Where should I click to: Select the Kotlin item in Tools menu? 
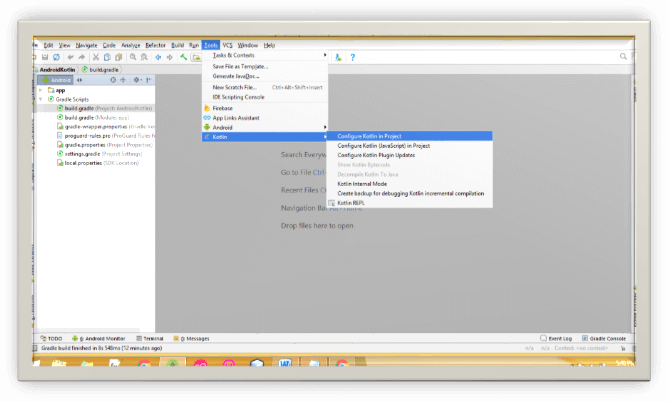265,137
